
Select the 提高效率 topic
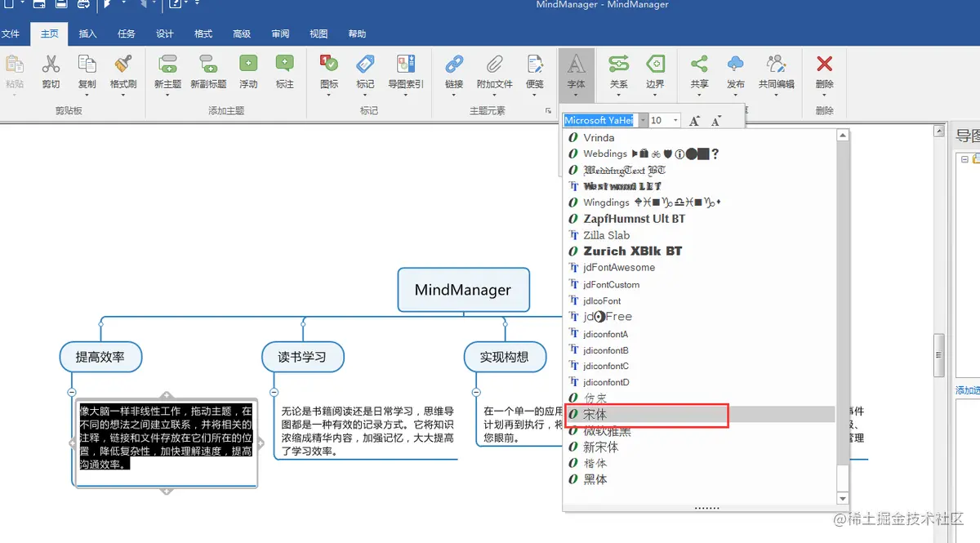(100, 357)
